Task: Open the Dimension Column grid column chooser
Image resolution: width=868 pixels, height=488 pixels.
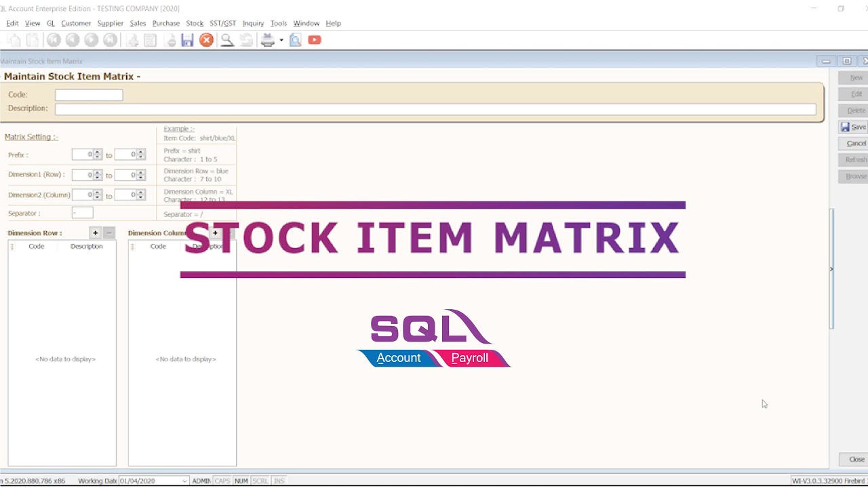Action: click(x=132, y=247)
